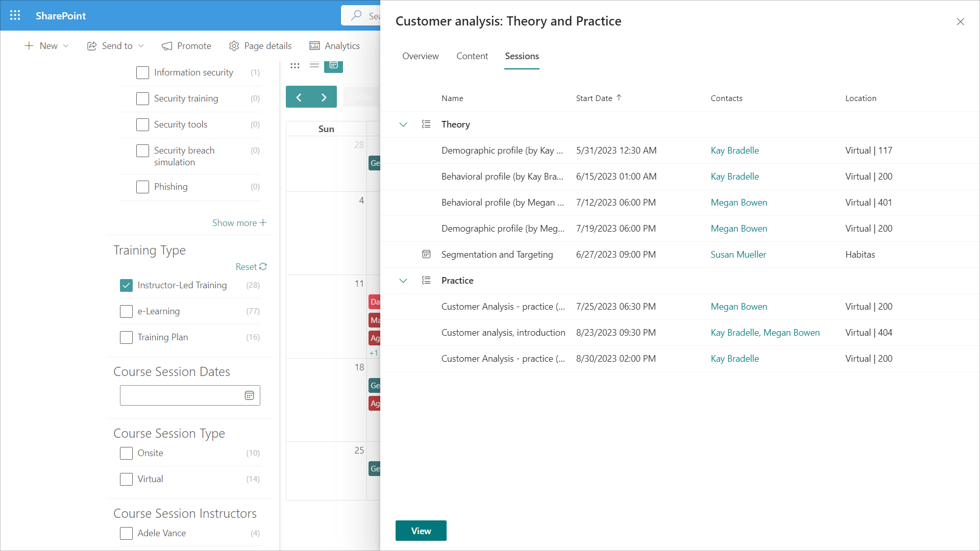The width and height of the screenshot is (980, 551).
Task: Click the Reset refresh icon under Training Type
Action: click(x=263, y=266)
